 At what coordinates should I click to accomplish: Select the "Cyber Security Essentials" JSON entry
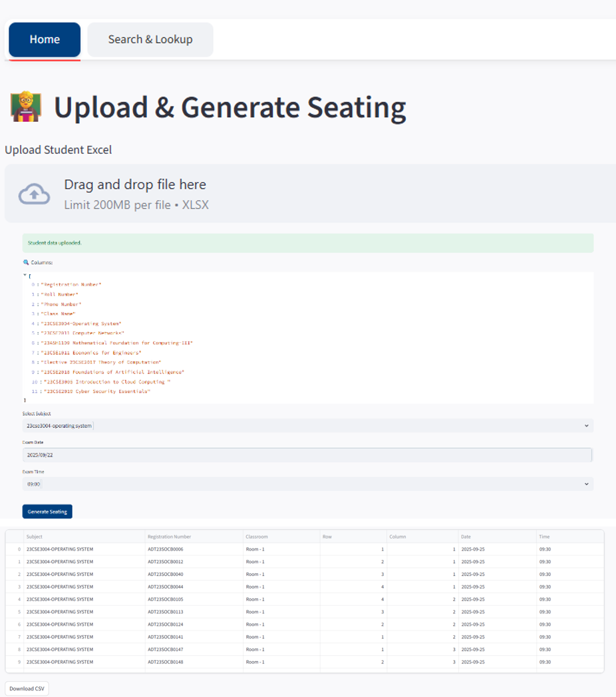97,391
